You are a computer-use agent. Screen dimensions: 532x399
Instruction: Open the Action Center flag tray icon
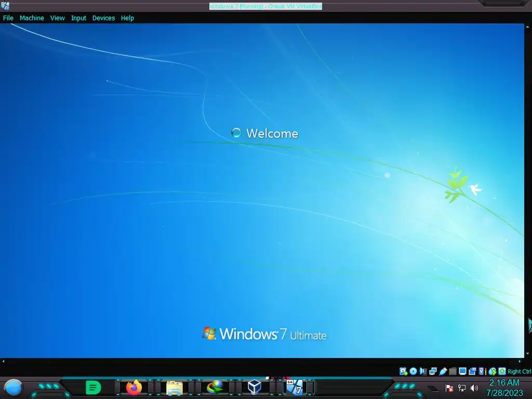(449, 388)
